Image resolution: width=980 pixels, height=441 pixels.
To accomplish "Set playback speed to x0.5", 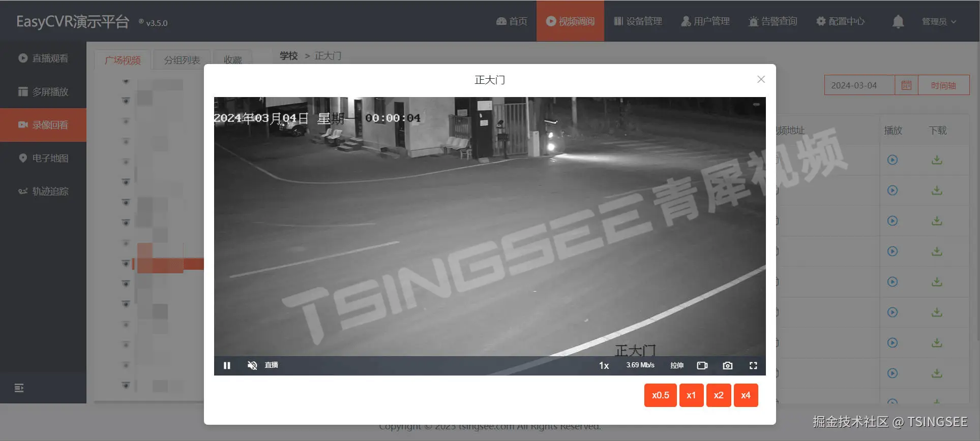I will [x=660, y=395].
